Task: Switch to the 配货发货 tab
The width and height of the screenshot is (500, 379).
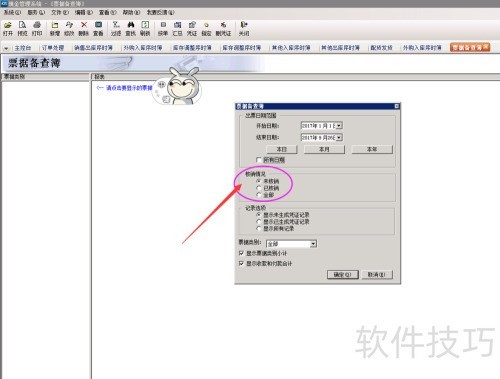Action: 382,48
